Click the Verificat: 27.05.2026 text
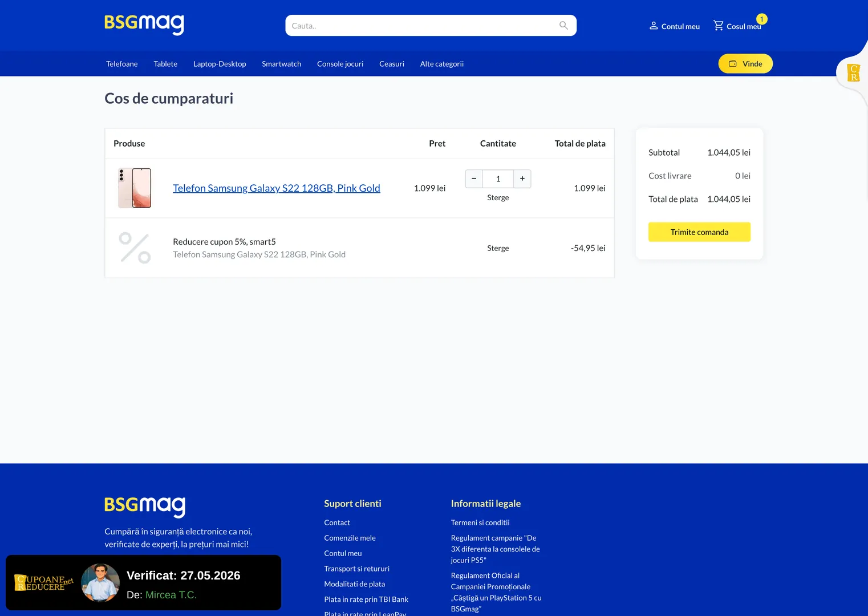 [x=183, y=576]
